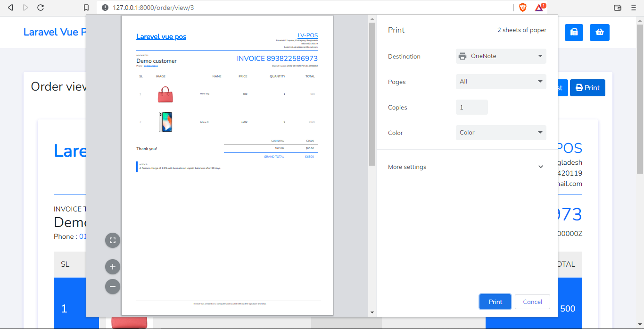This screenshot has width=644, height=329.
Task: Click the SUBTOTAL label in preview
Action: pos(278,141)
